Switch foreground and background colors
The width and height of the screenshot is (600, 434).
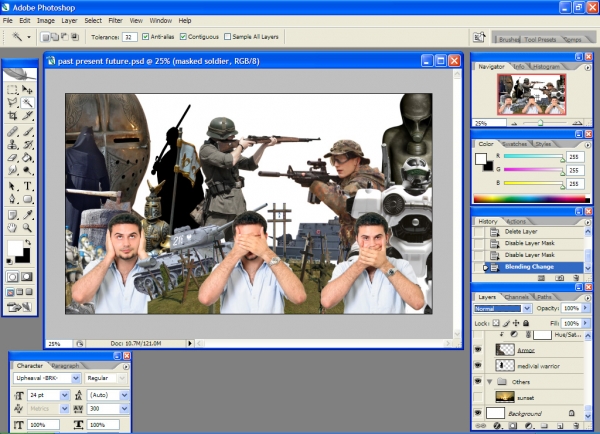click(28, 242)
